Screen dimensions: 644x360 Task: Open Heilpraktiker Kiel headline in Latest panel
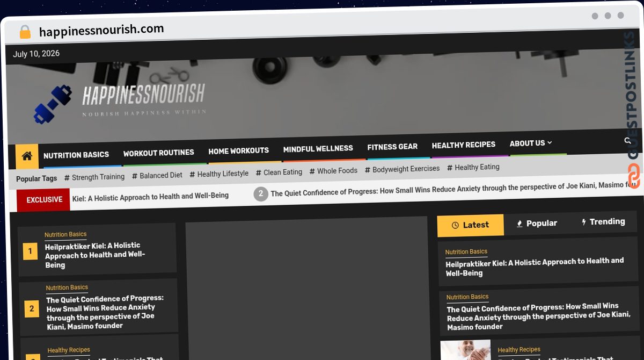coord(535,266)
